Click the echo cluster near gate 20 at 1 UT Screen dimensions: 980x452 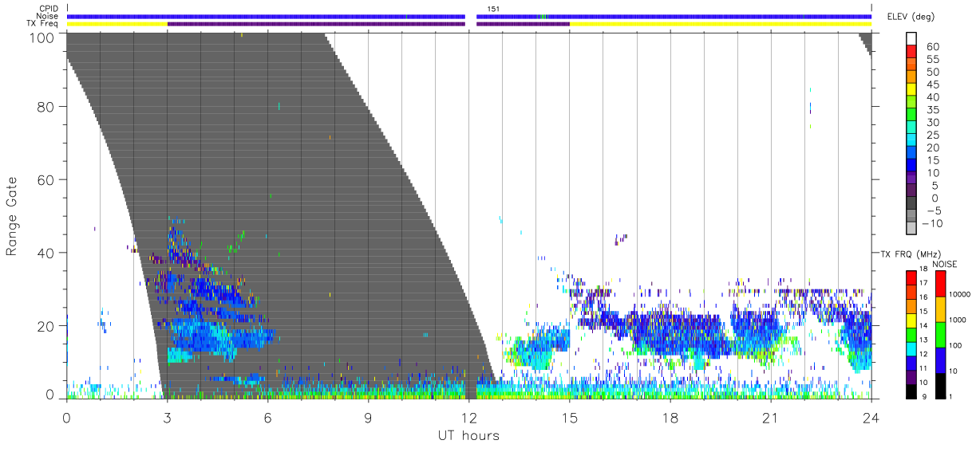103,322
